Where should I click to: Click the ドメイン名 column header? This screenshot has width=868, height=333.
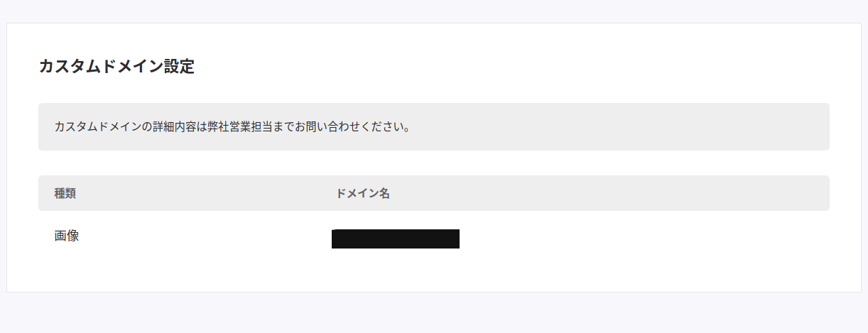[x=362, y=194]
